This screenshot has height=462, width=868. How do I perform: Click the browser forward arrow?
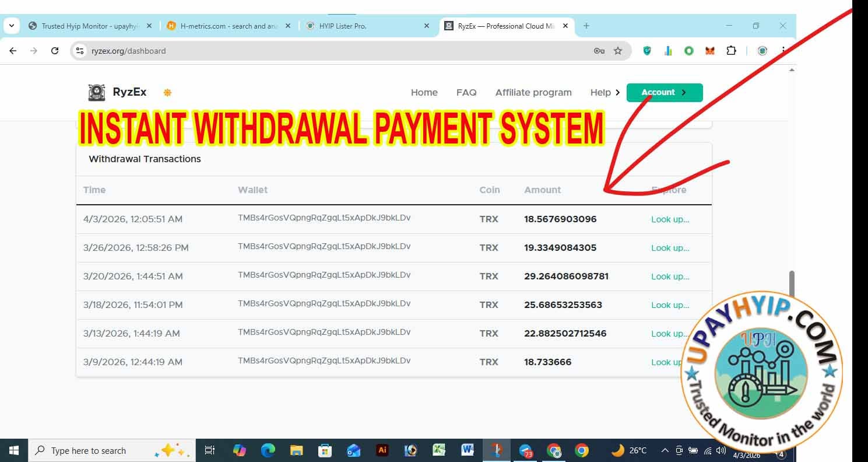34,51
